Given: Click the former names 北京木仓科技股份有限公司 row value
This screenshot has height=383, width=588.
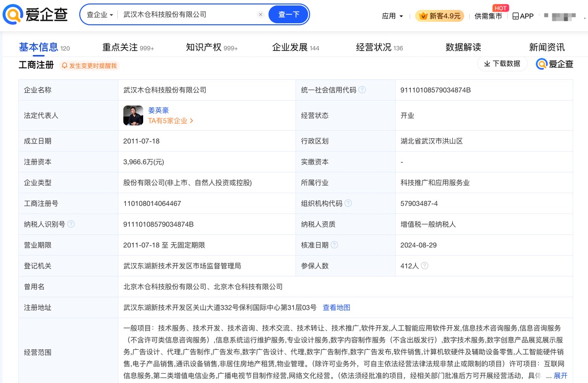Looking at the screenshot, I should [x=203, y=286].
